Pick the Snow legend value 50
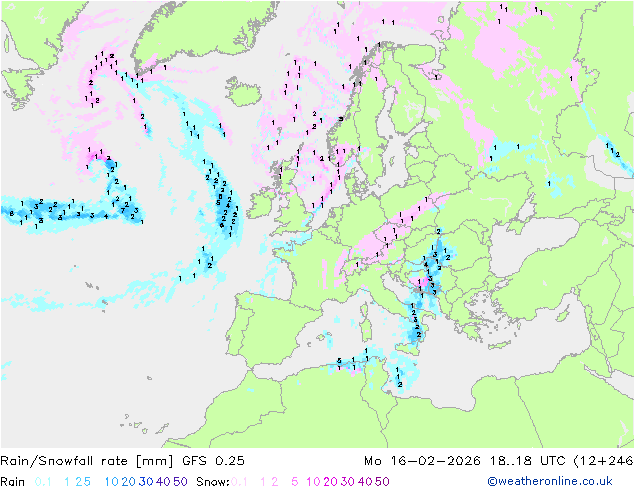634x490 pixels. 383,482
